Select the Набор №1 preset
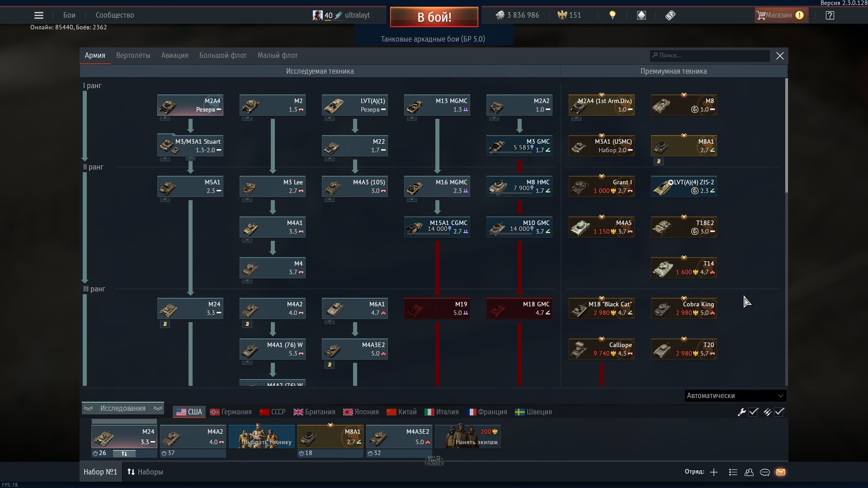The height and width of the screenshot is (488, 868). 100,472
